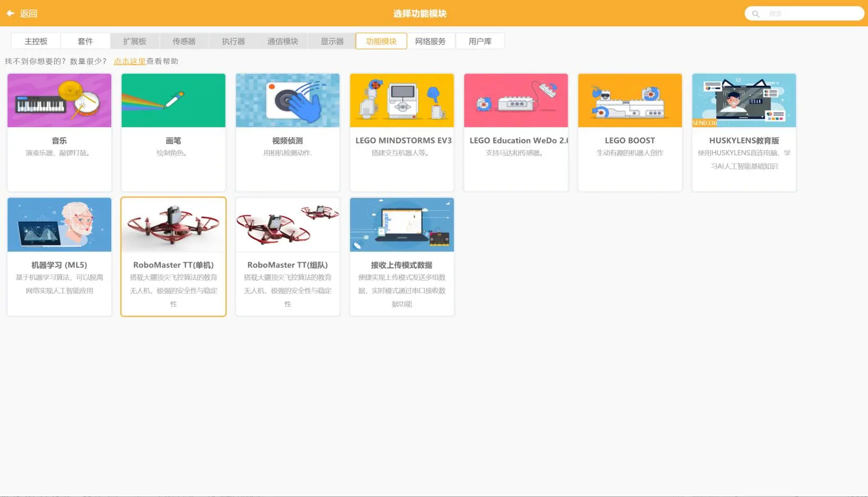Image resolution: width=868 pixels, height=497 pixels.
Task: Go to the 用户库 tab
Action: point(480,41)
